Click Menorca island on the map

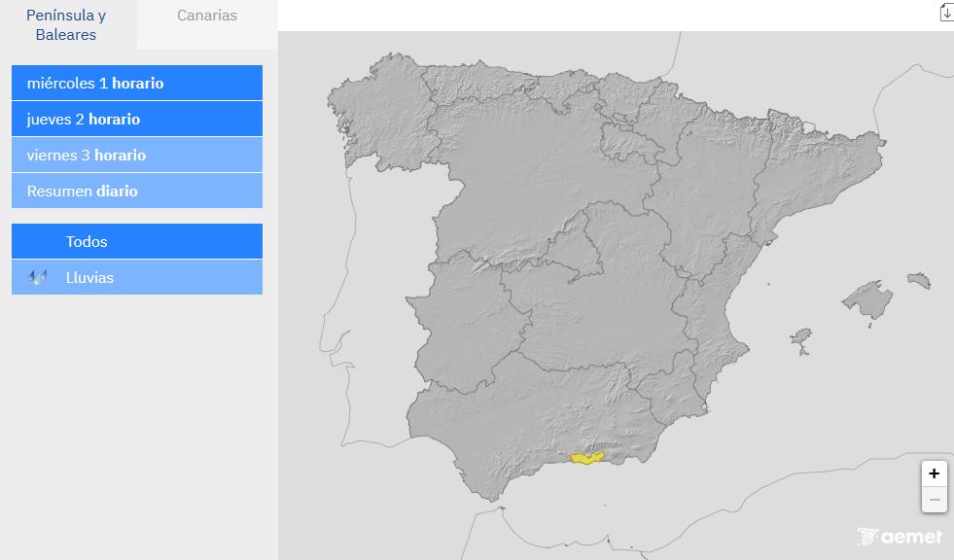point(919,280)
